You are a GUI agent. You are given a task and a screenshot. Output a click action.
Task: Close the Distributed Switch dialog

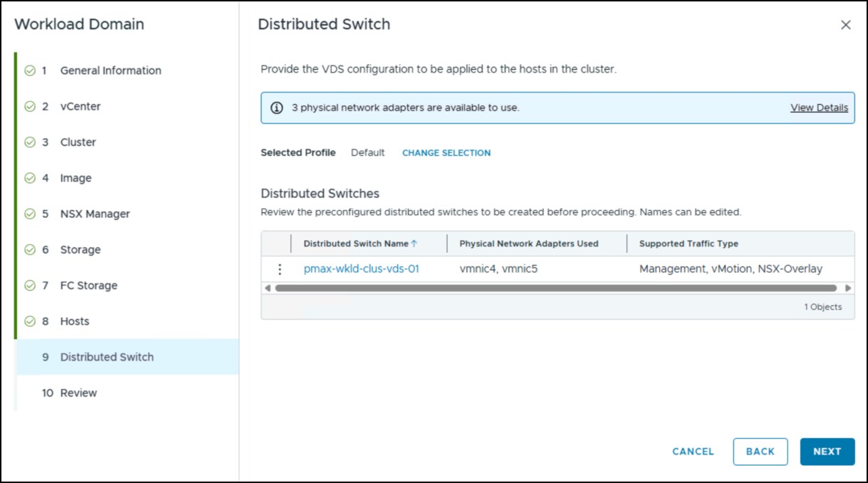point(846,25)
